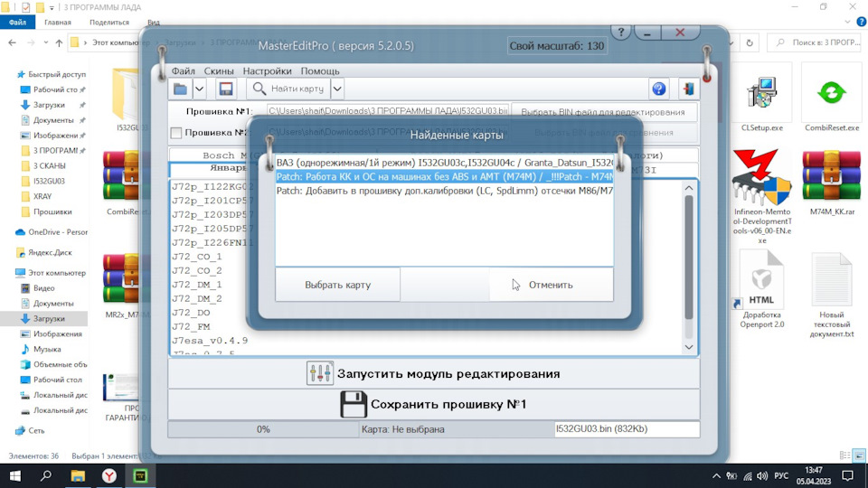Click the vertical scrollbar thumb in list
This screenshot has height=488, width=868.
click(689, 258)
